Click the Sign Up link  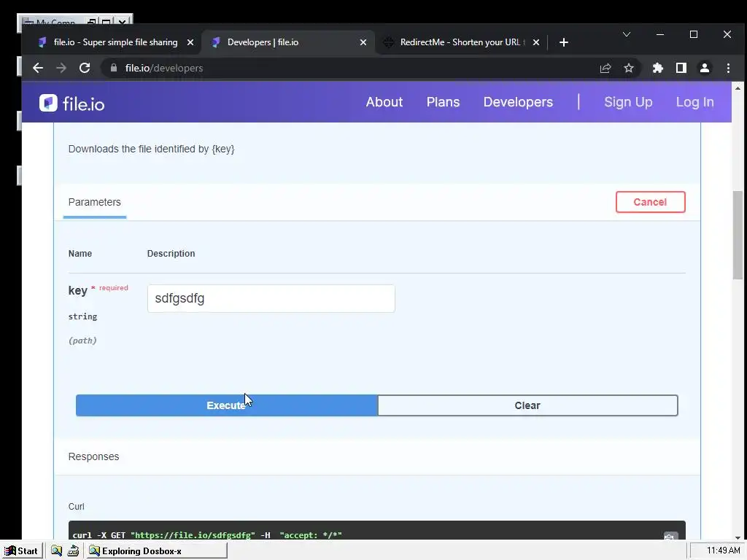point(628,102)
